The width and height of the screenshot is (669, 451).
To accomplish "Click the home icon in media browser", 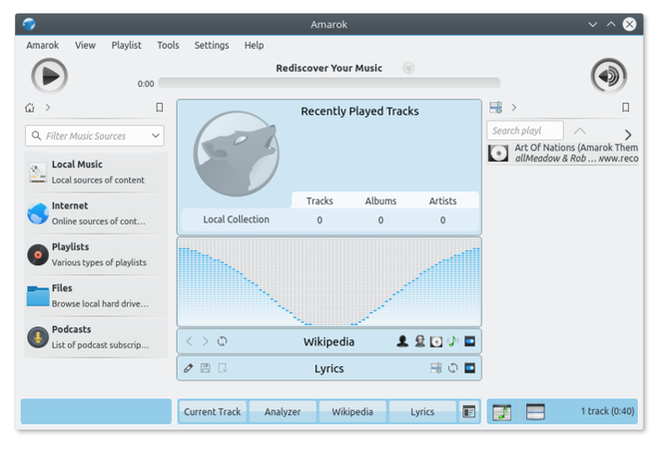I will point(30,108).
